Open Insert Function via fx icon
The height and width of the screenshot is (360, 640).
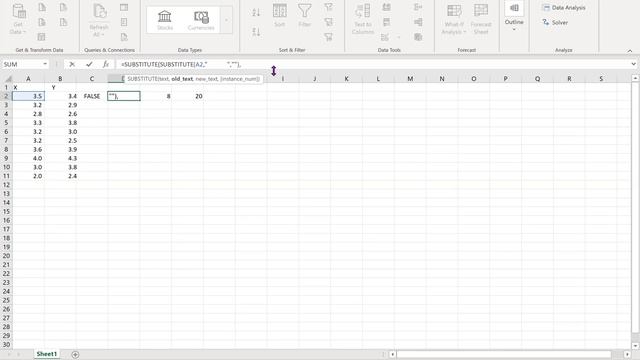click(x=106, y=64)
